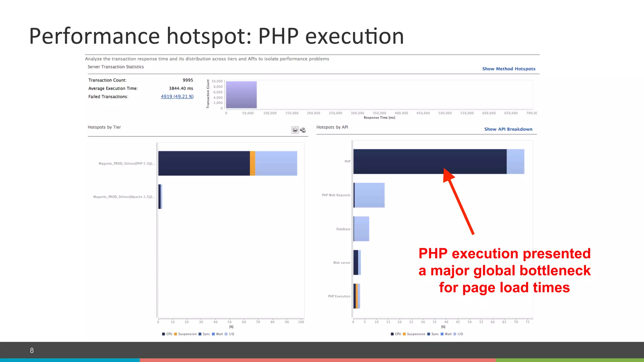Image resolution: width=644 pixels, height=362 pixels.
Task: Click the light I/O segment of the PHP API bar
Action: coord(515,162)
